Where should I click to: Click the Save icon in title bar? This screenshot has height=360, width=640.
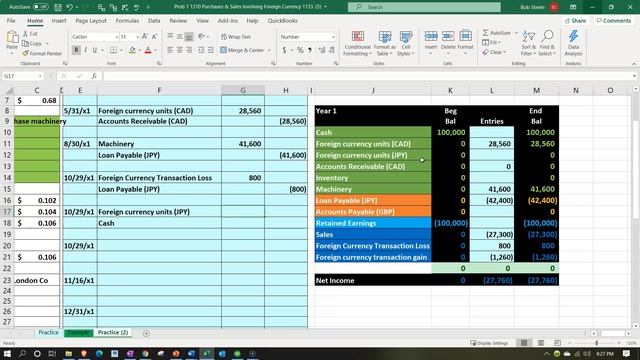58,7
